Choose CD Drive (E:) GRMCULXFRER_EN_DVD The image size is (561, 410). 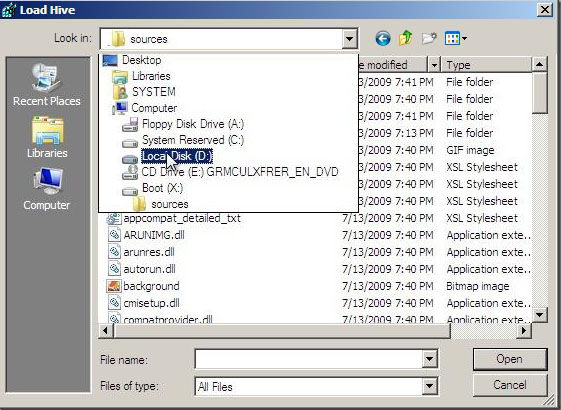click(x=240, y=172)
